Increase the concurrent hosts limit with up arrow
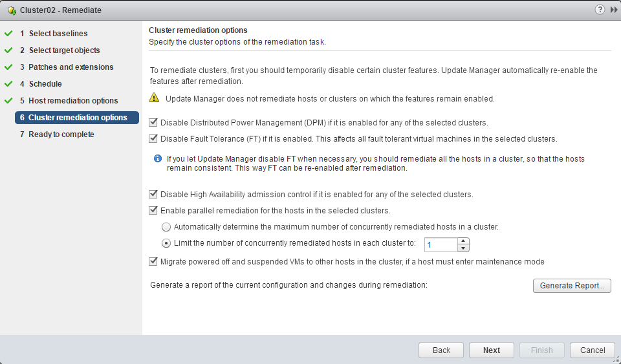The image size is (621, 364). pos(463,241)
